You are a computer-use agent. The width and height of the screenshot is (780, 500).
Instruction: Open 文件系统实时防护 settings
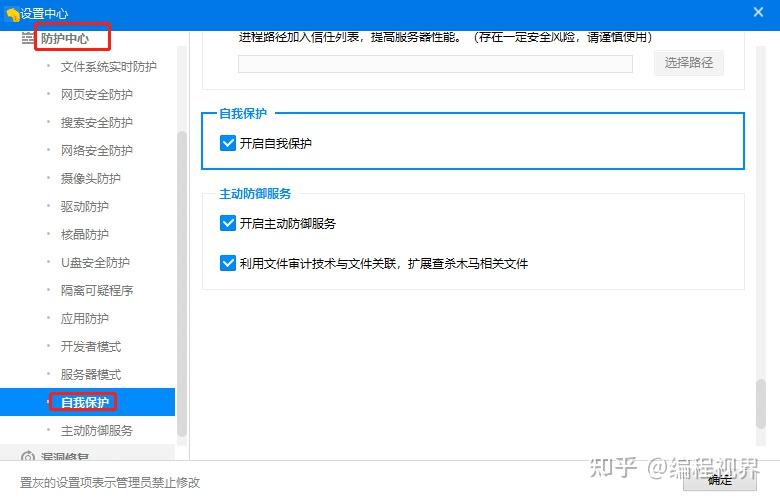coord(108,67)
